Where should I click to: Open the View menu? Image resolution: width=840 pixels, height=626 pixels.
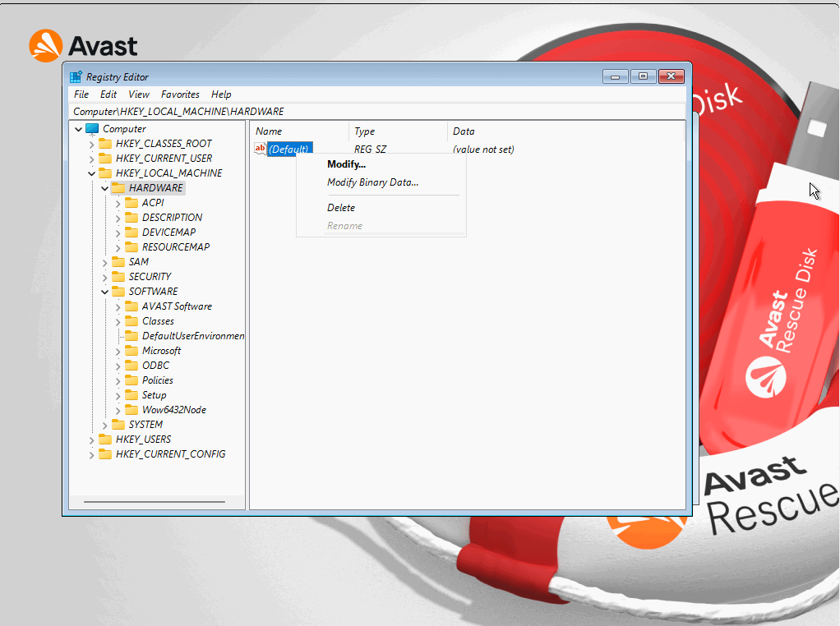(x=139, y=94)
